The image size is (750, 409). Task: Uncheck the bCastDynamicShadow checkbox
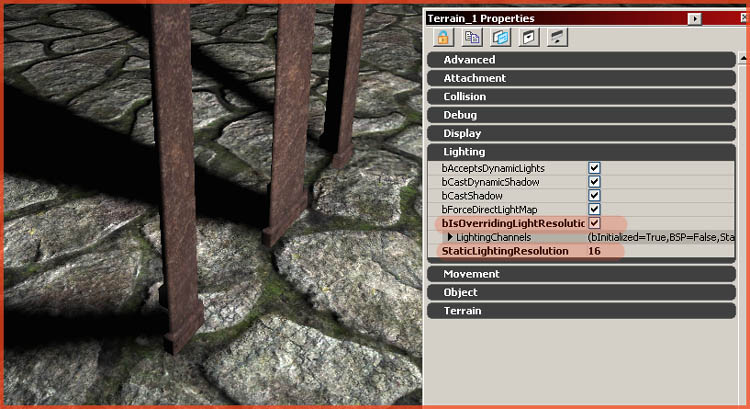594,182
